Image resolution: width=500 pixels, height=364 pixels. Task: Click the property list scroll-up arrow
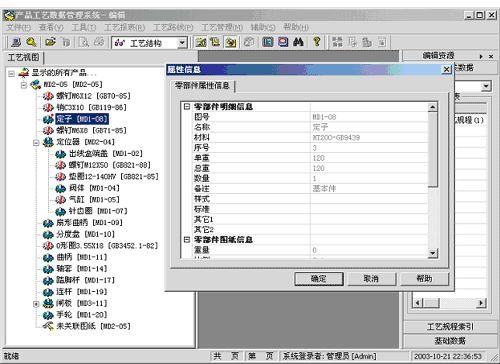pyautogui.click(x=432, y=107)
